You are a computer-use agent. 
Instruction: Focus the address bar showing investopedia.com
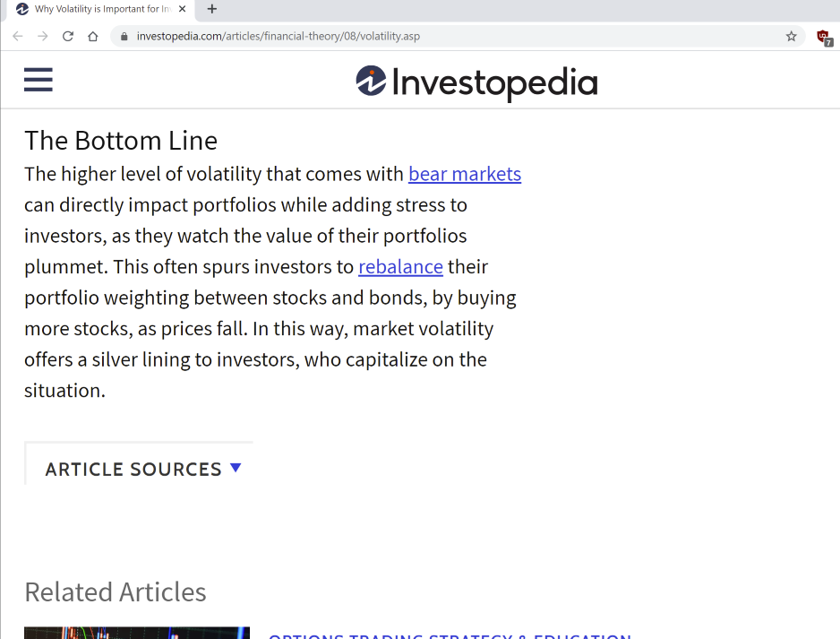pyautogui.click(x=448, y=37)
